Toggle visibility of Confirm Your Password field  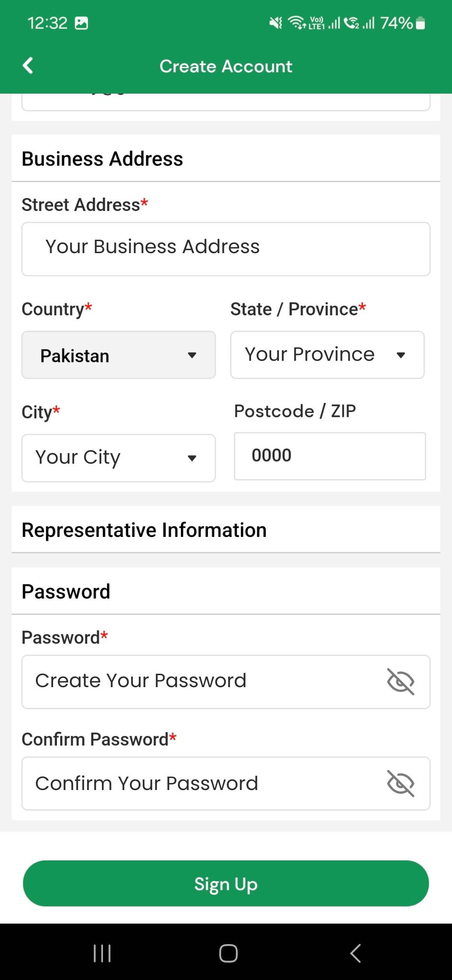click(400, 783)
